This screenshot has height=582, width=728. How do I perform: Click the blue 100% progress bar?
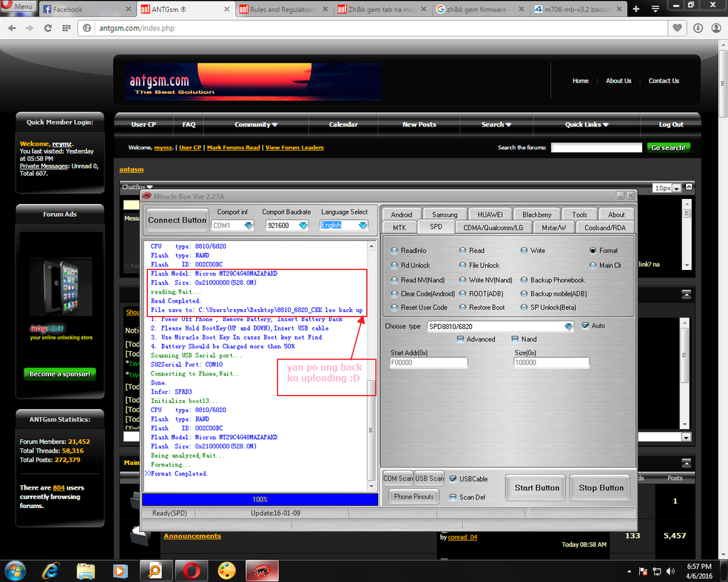click(x=260, y=500)
